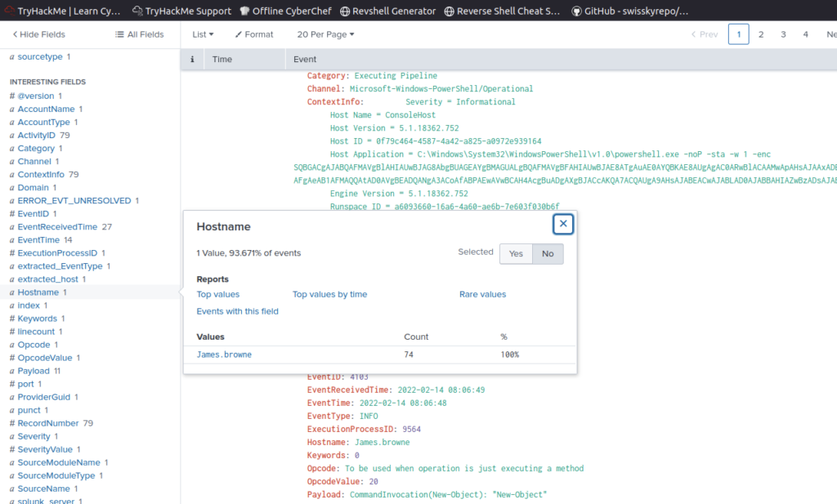
Task: Open the Opcode field in sidebar
Action: coord(34,345)
